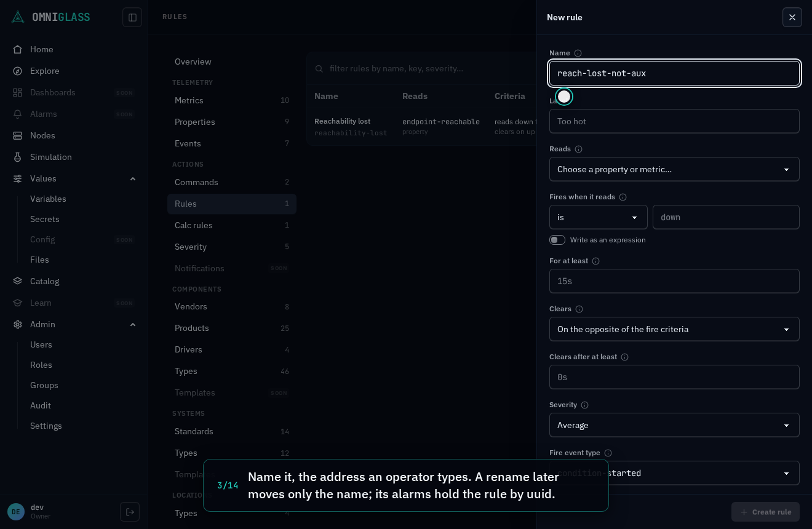Click the Values sliders icon
This screenshot has width=812, height=529.
point(18,178)
